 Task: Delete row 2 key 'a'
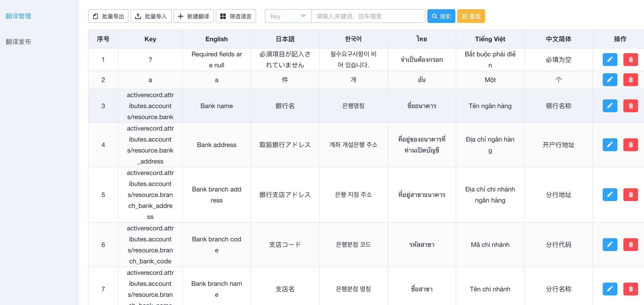[630, 80]
